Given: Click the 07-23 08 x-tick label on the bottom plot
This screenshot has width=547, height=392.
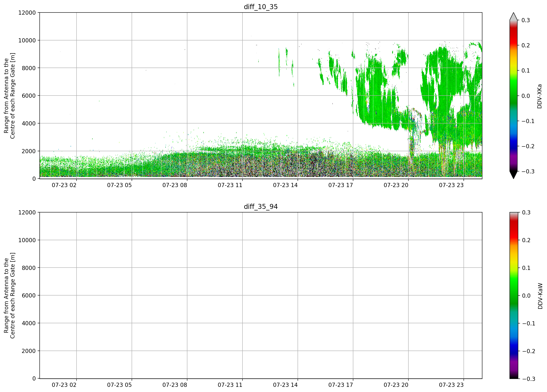Looking at the screenshot, I should 175,385.
